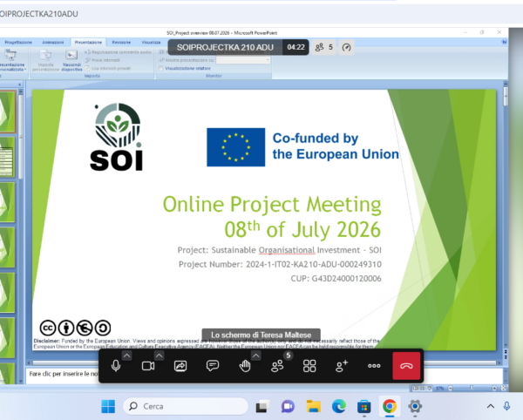This screenshot has width=523, height=420.
Task: Select the third slide thumbnail
Action: [7, 202]
